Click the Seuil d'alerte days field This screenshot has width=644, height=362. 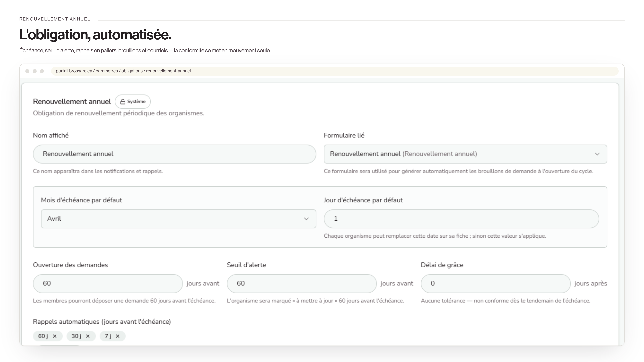302,283
